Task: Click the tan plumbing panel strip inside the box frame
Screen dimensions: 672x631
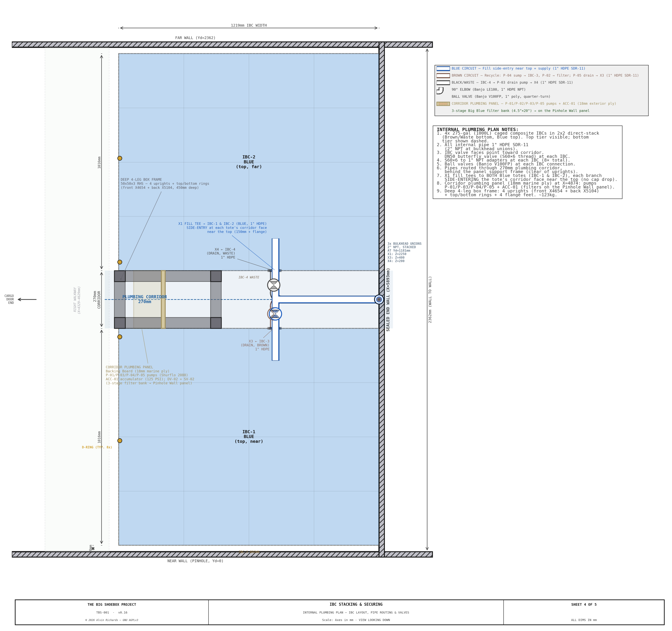Action: pos(163,299)
